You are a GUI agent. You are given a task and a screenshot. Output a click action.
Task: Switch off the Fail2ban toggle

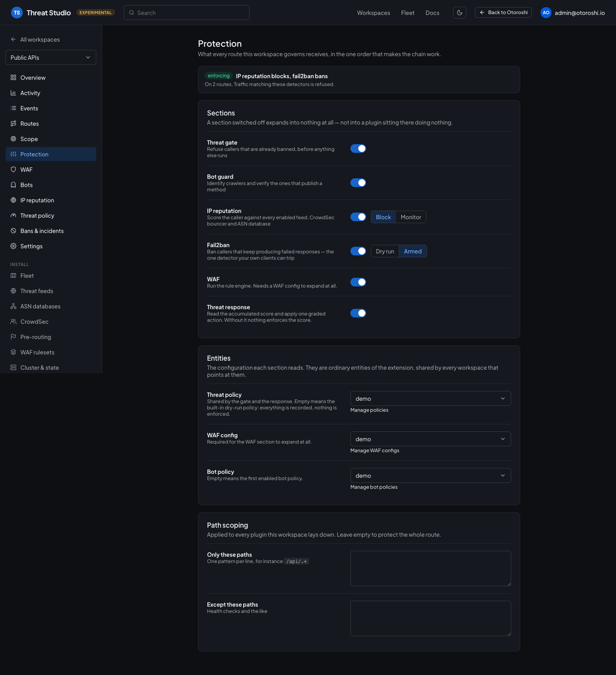(358, 251)
